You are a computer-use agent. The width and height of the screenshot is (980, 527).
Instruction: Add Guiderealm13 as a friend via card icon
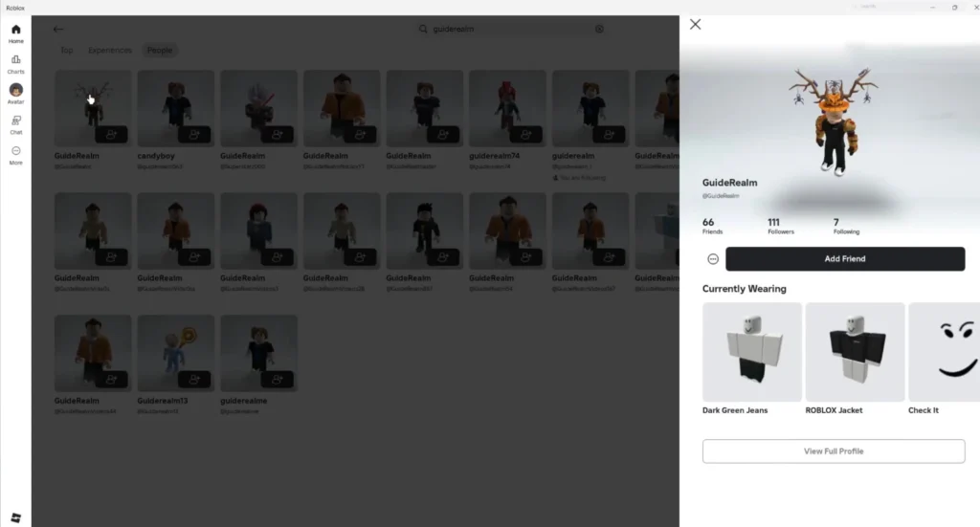coord(194,379)
